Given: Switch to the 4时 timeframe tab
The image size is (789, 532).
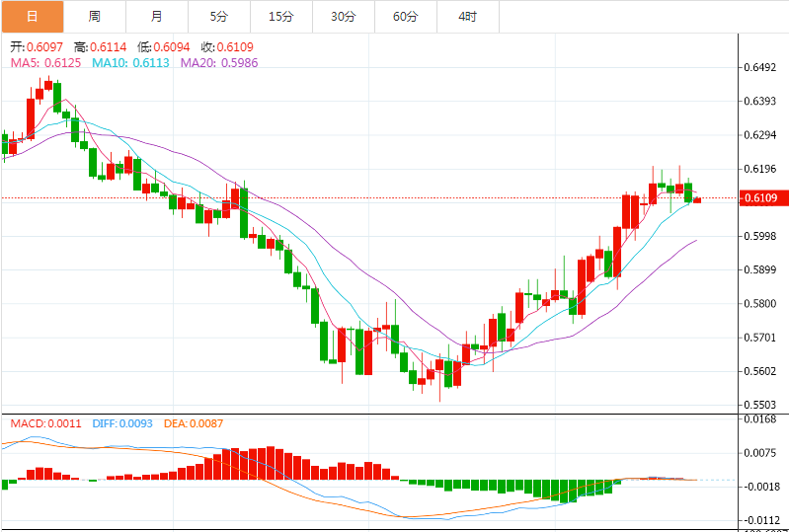Looking at the screenshot, I should (x=468, y=17).
